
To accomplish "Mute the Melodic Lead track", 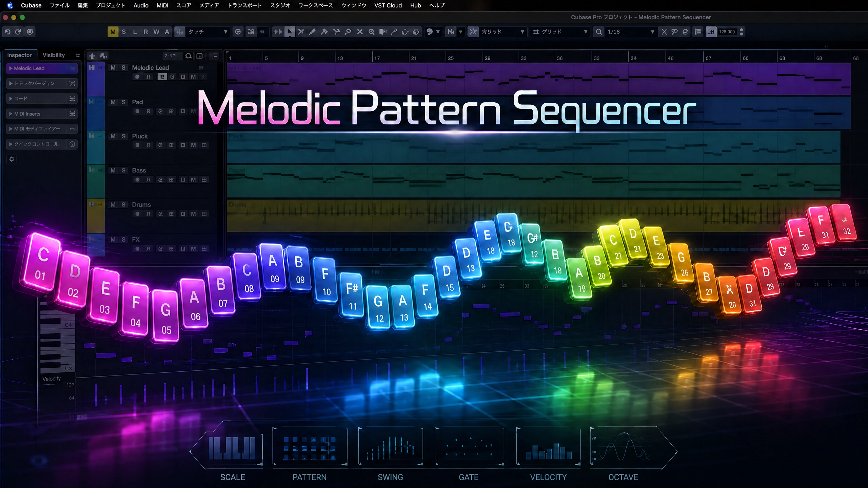I will click(113, 68).
